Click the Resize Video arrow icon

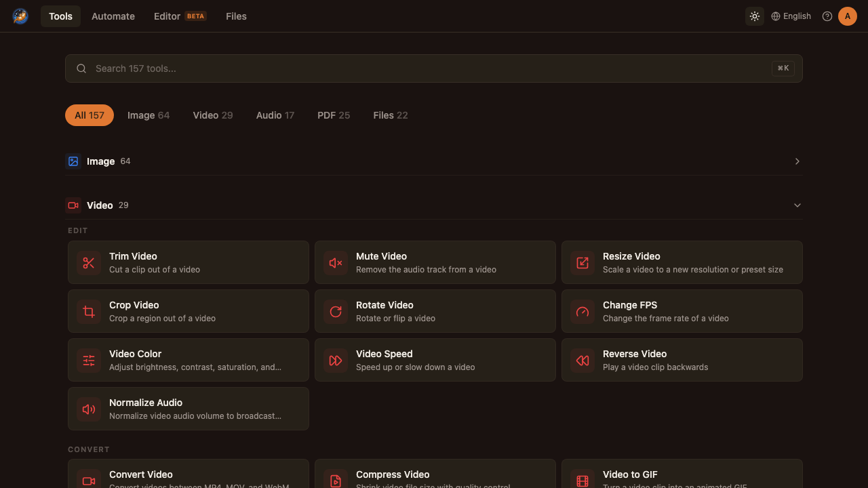583,262
